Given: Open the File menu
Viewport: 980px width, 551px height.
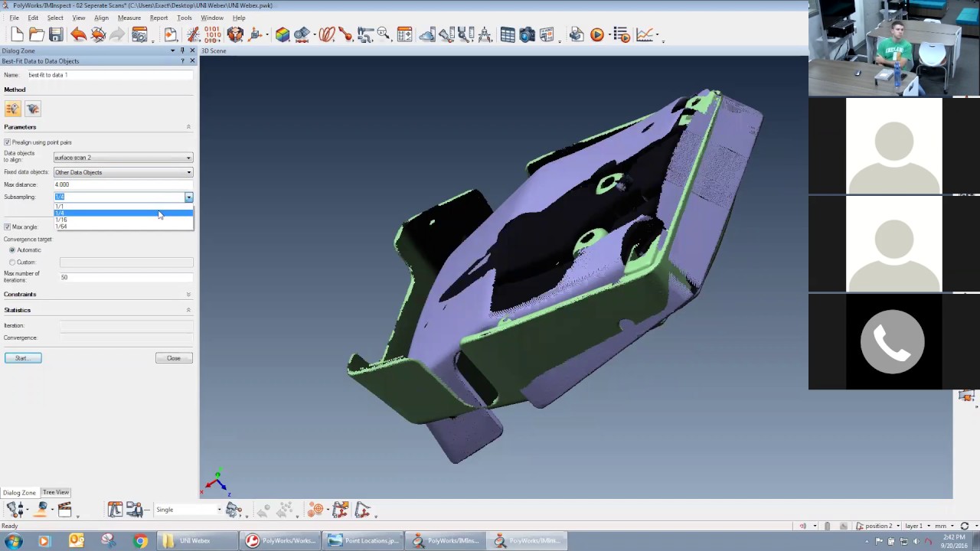Looking at the screenshot, I should [x=14, y=18].
